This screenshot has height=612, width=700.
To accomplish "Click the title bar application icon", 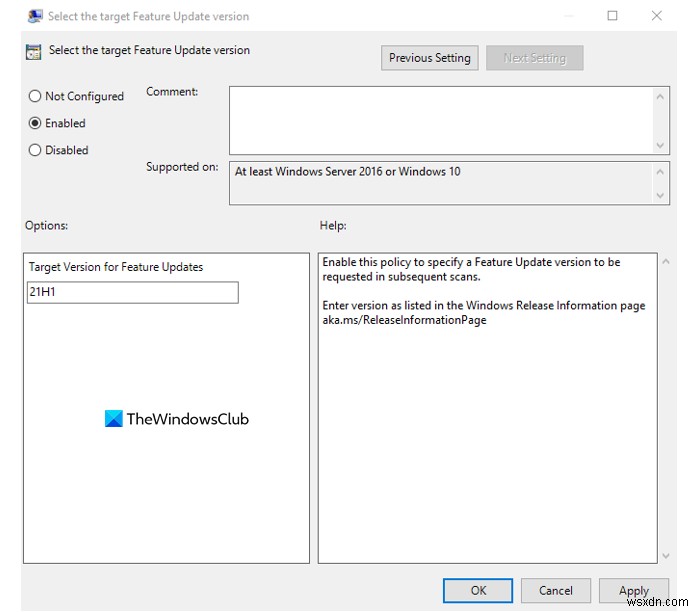I will pyautogui.click(x=35, y=17).
